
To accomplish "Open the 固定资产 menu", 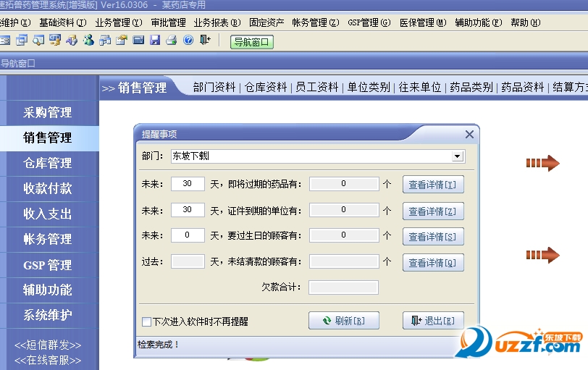I will (x=266, y=23).
